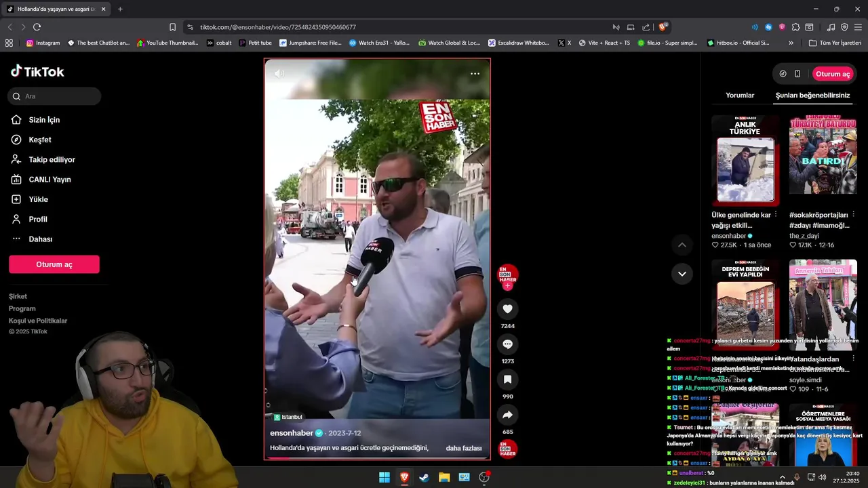868x488 pixels.
Task: Click the Istanbul location tag
Action: [x=288, y=417]
